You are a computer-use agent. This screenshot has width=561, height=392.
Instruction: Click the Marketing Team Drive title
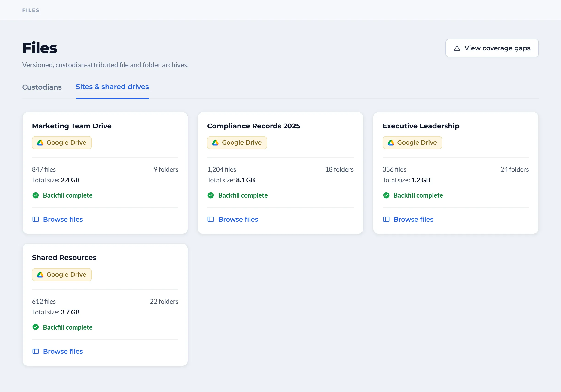(72, 126)
